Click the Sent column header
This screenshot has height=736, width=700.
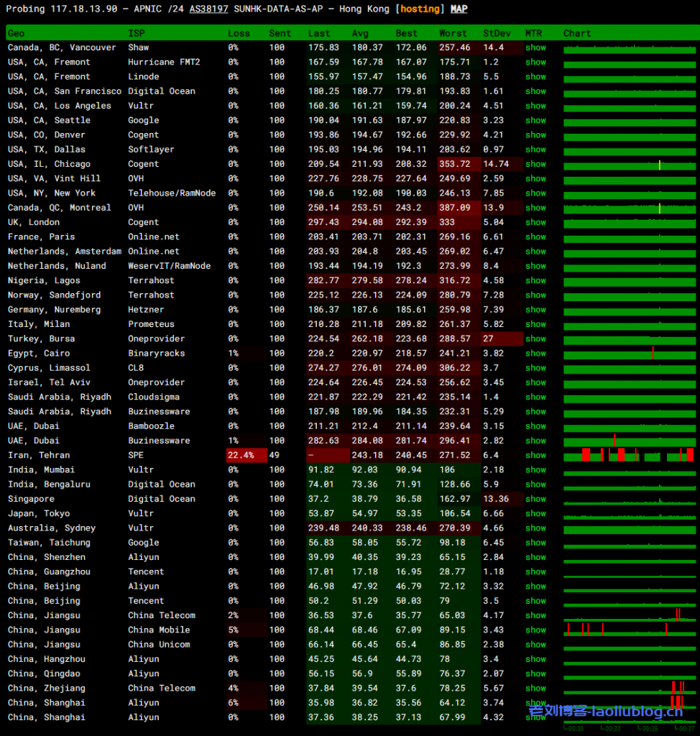(x=280, y=33)
